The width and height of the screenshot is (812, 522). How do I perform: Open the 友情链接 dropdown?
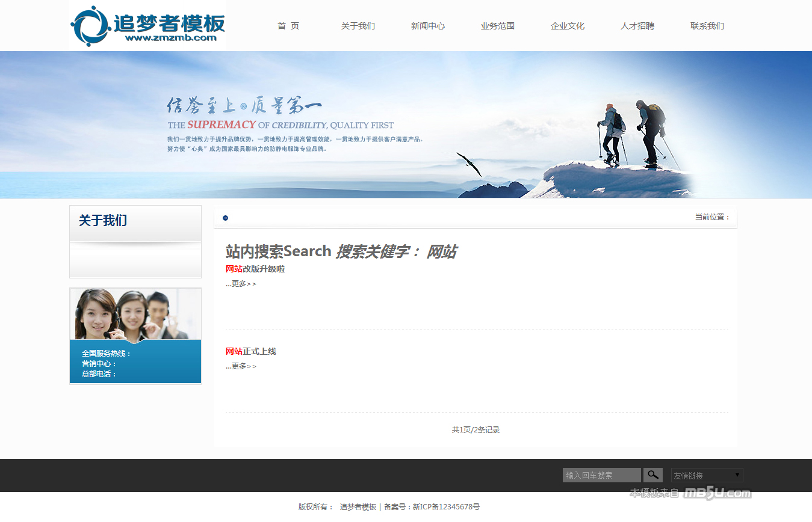click(707, 475)
